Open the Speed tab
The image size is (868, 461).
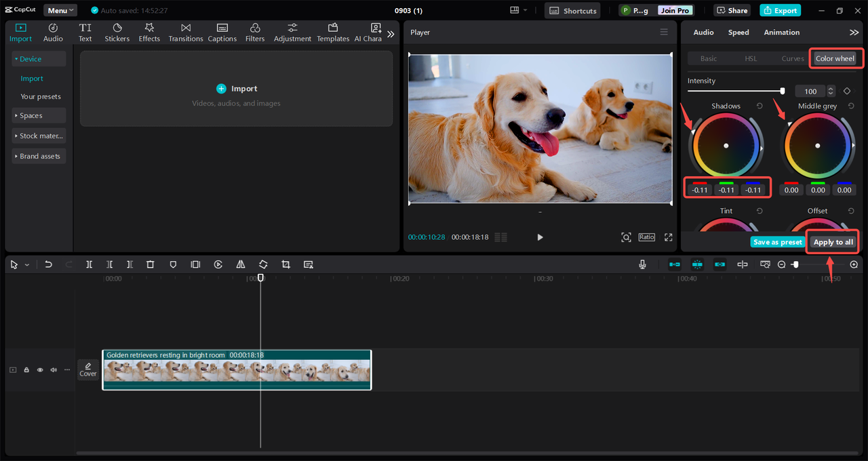(738, 33)
